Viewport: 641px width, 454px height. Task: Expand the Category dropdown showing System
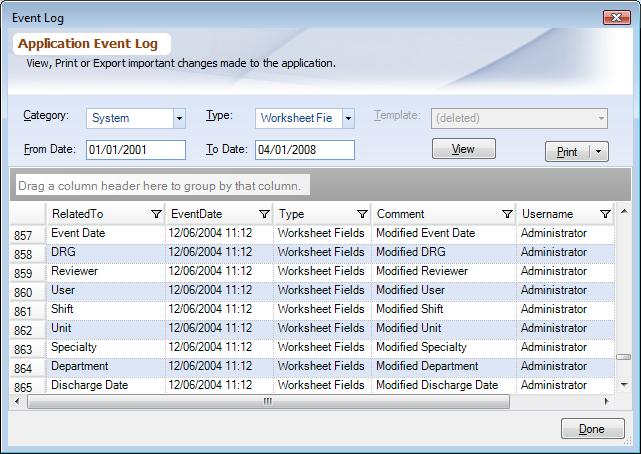(x=179, y=119)
